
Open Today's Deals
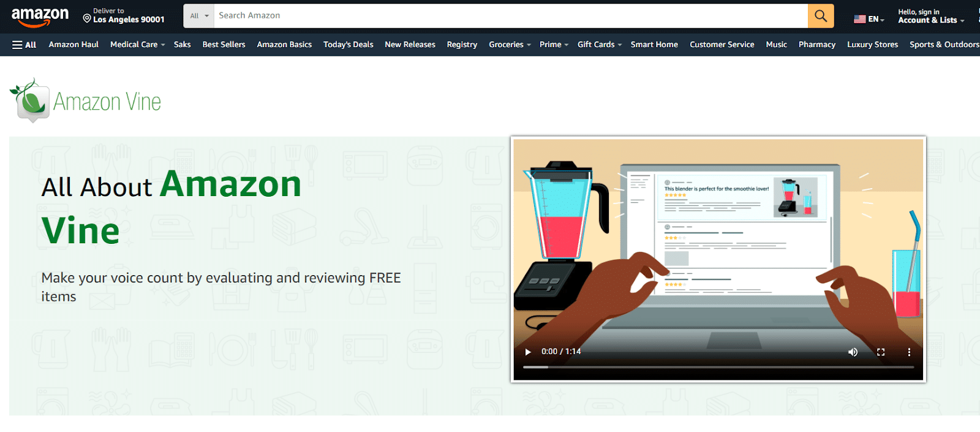[x=349, y=45]
